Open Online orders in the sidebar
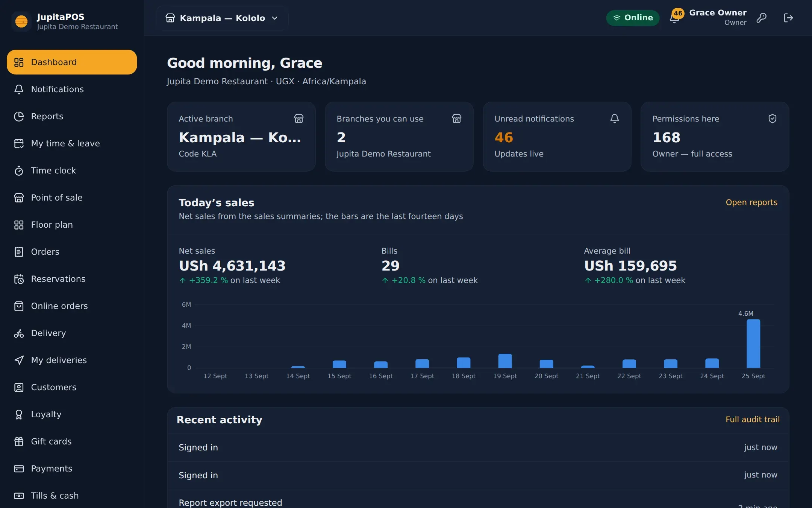The width and height of the screenshot is (812, 508). pos(72,306)
